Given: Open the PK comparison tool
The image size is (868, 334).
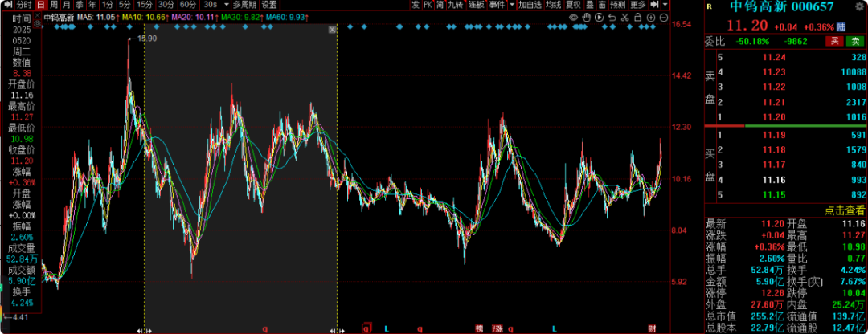Looking at the screenshot, I should (x=428, y=5).
